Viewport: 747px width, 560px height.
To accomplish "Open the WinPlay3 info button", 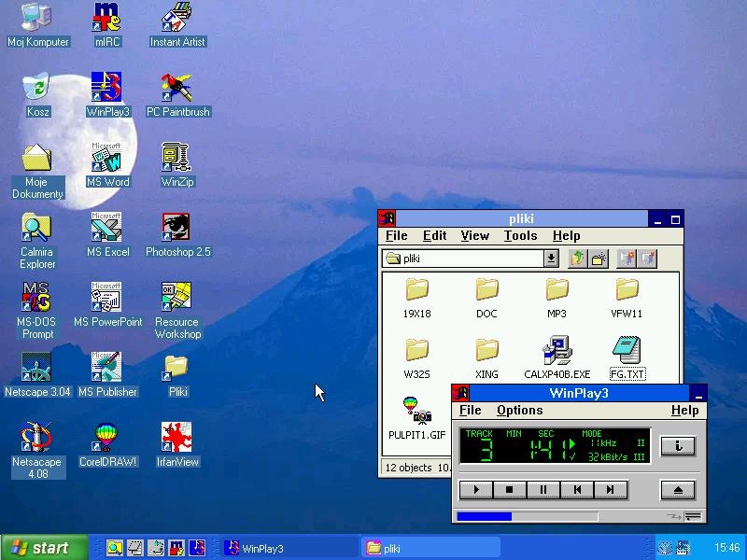I will click(x=678, y=446).
